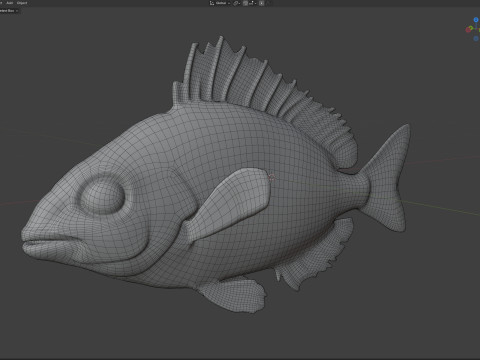Click the blue Z axis on navigation gizmo
Viewport: 480px width, 360px height.
[476, 20]
